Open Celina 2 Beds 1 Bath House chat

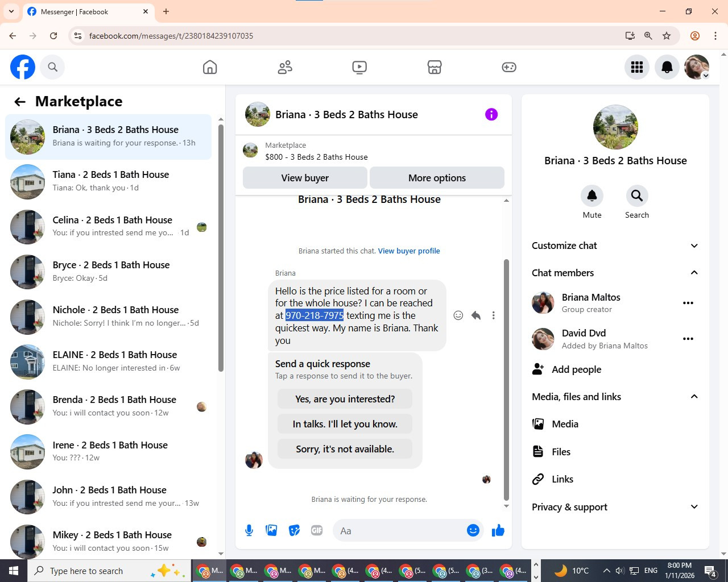(108, 227)
